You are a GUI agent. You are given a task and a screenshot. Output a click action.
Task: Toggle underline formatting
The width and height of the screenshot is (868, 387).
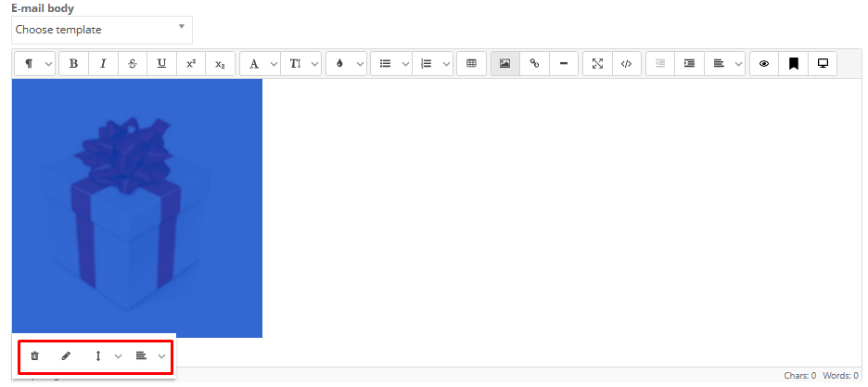pyautogui.click(x=161, y=64)
